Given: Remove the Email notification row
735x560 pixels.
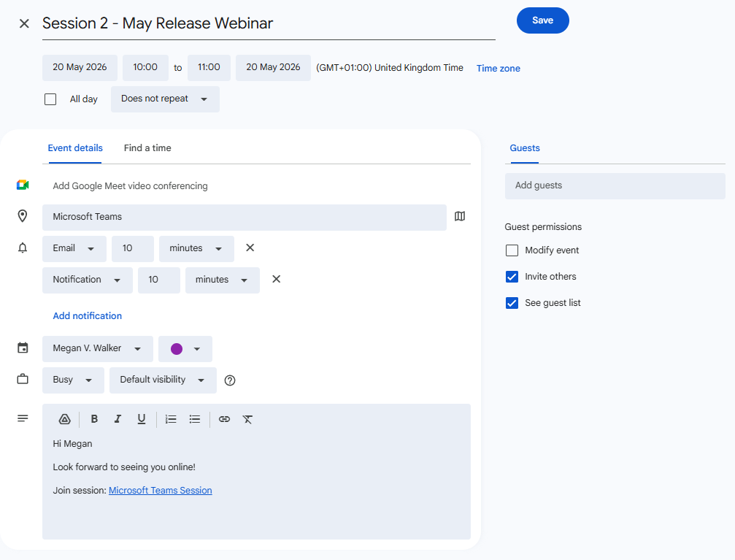Looking at the screenshot, I should coord(250,248).
